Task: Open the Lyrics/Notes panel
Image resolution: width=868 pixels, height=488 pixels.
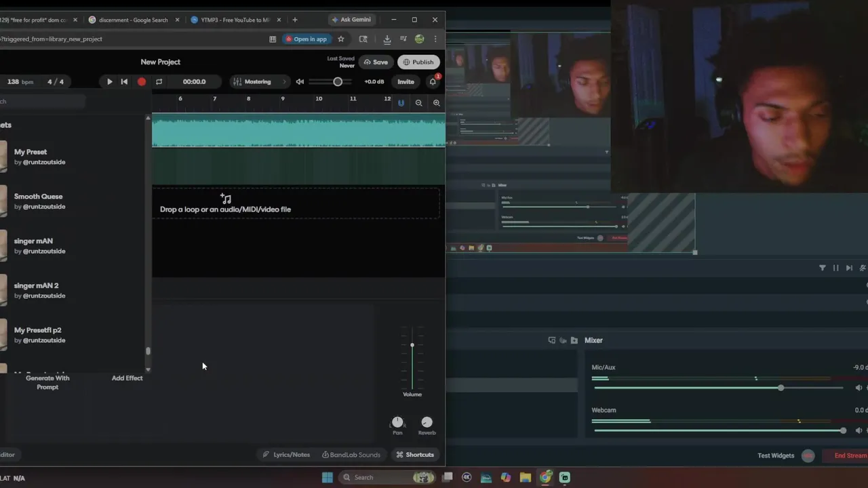Action: point(286,455)
